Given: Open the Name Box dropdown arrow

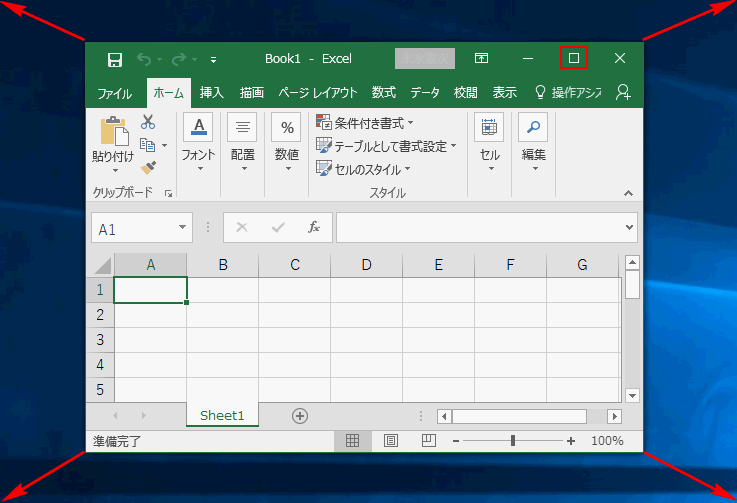Looking at the screenshot, I should (x=183, y=228).
